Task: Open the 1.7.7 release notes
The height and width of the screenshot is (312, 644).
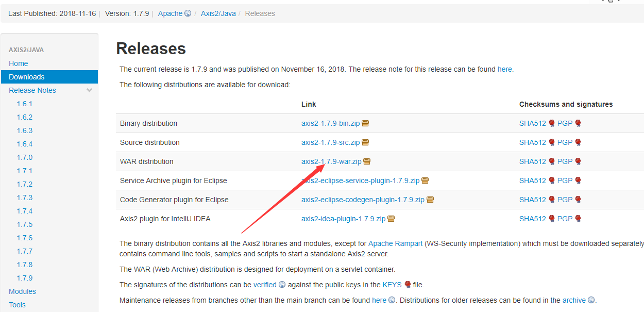Action: click(x=24, y=251)
